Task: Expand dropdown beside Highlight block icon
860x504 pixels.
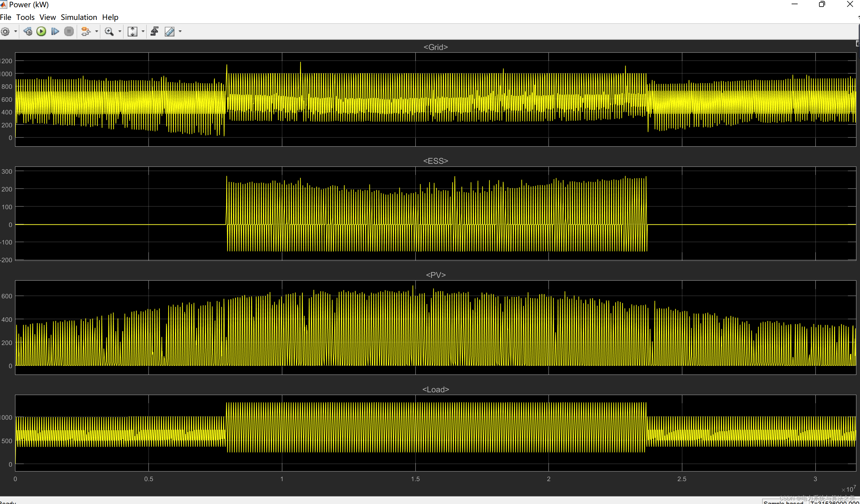Action: pos(97,32)
